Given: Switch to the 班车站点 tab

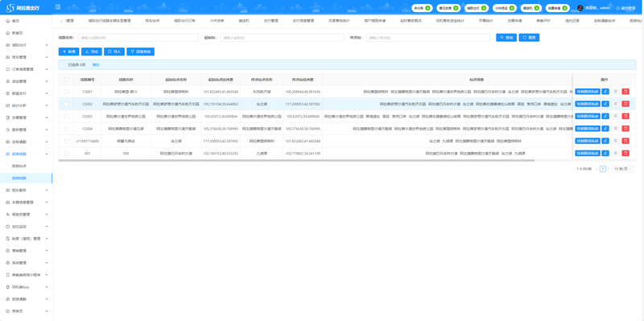Looking at the screenshot, I should [x=152, y=21].
